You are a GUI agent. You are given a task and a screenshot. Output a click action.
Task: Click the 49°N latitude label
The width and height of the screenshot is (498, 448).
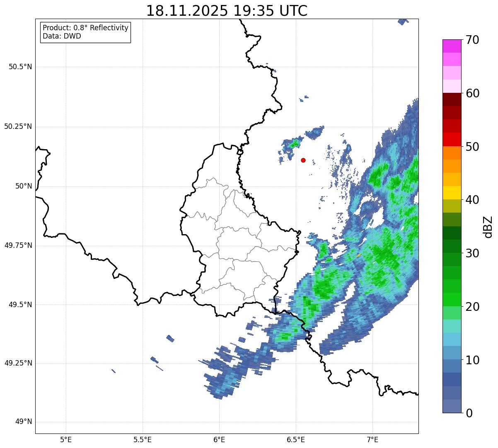coord(24,422)
